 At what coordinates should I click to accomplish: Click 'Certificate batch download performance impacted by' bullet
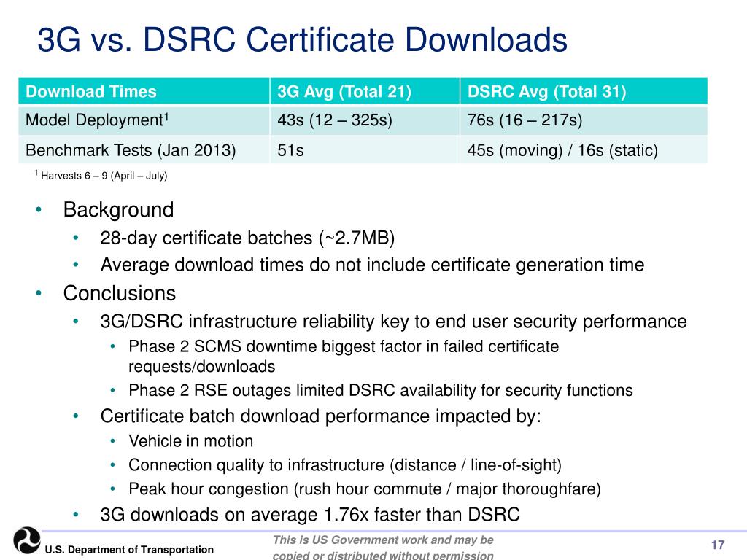321,416
